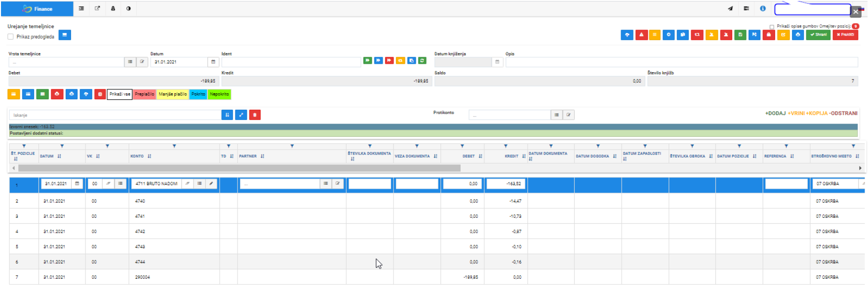Click the blue arrow circle button
The image size is (868, 287).
(669, 35)
